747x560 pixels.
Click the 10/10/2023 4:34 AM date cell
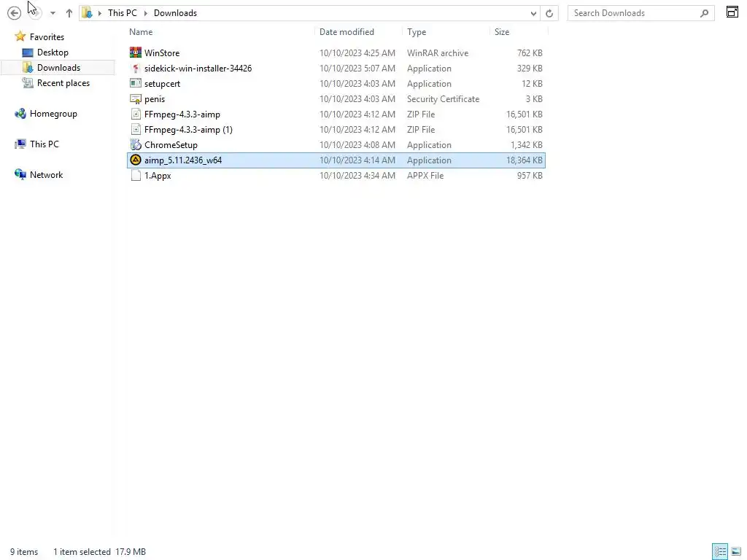pyautogui.click(x=357, y=175)
